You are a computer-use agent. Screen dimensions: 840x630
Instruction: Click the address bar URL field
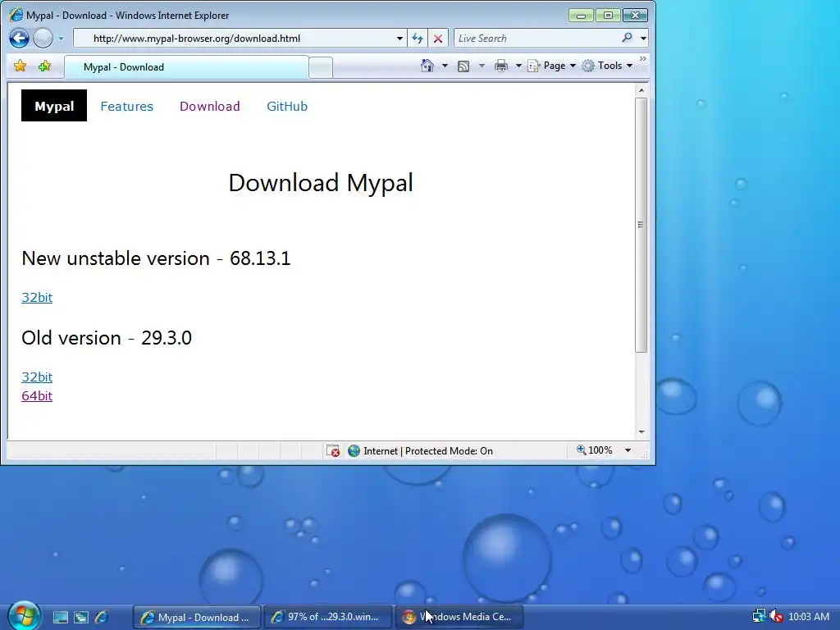(x=234, y=38)
